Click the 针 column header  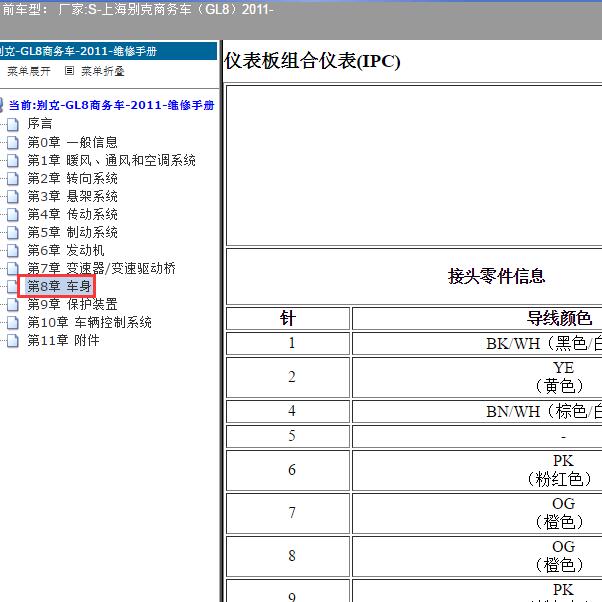pyautogui.click(x=288, y=318)
